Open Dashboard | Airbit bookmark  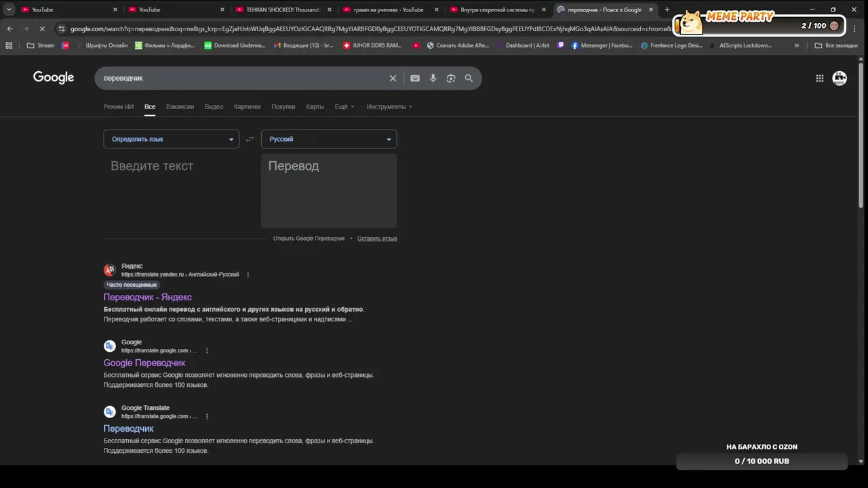click(523, 45)
